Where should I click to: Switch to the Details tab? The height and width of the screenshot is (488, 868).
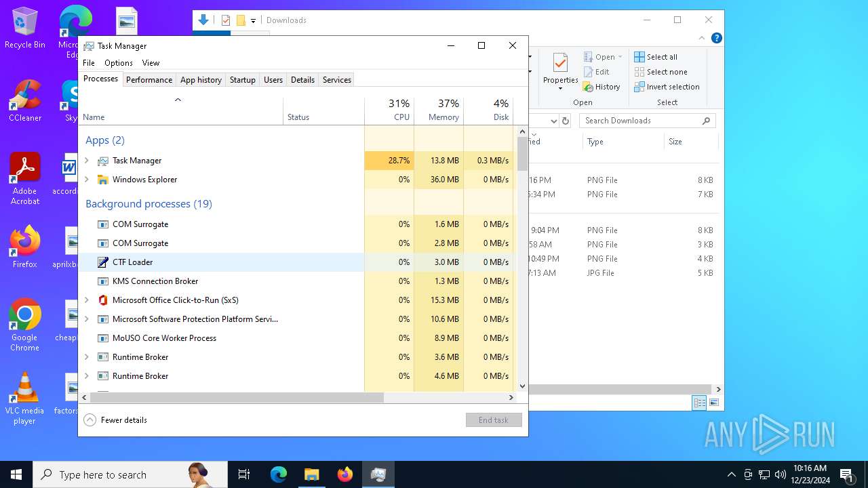click(x=302, y=80)
